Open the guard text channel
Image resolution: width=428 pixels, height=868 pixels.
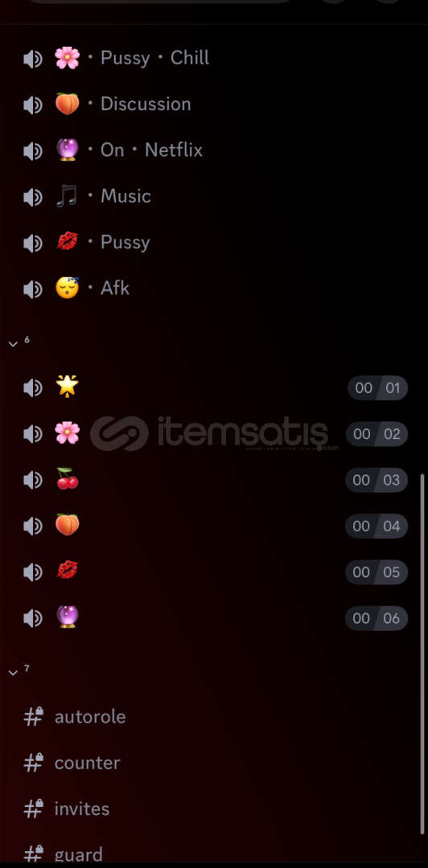(214, 854)
